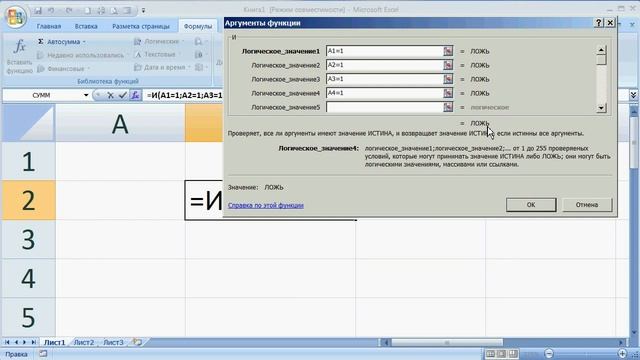Click the formula bar Enter checkmark icon
Screen dimensions: 640x360
click(122, 95)
